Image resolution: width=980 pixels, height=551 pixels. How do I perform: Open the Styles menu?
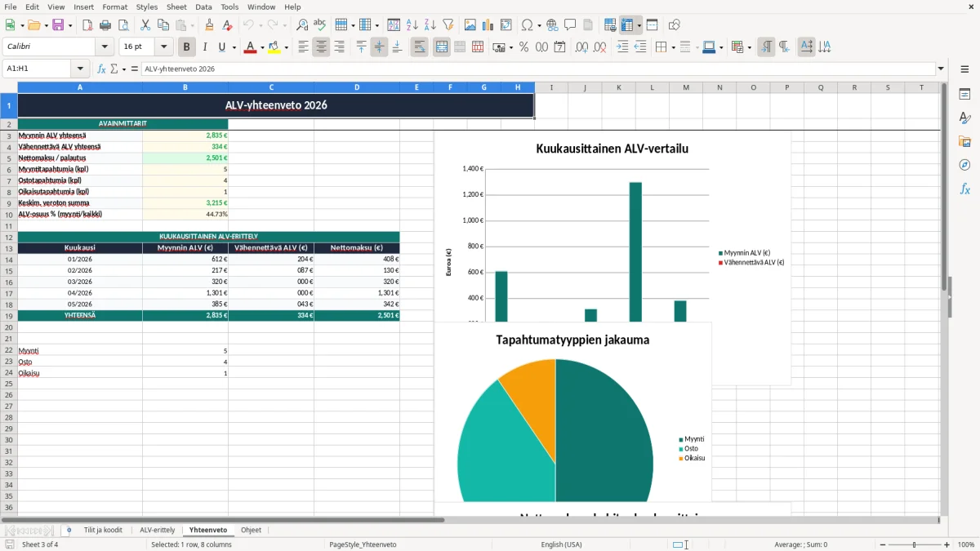point(147,7)
